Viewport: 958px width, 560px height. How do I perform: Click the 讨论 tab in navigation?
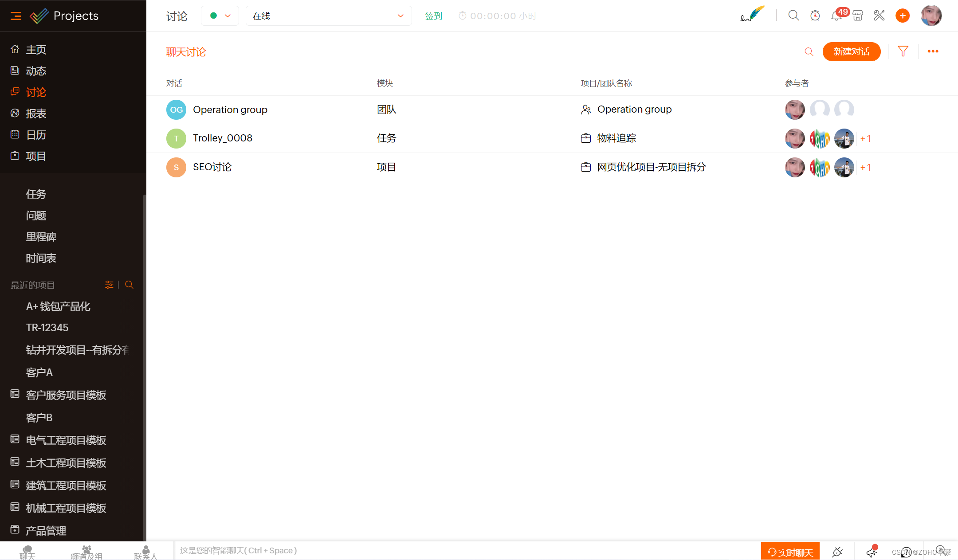37,92
